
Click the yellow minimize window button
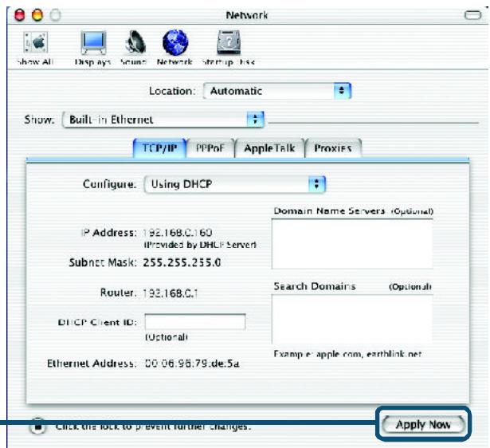tap(37, 15)
